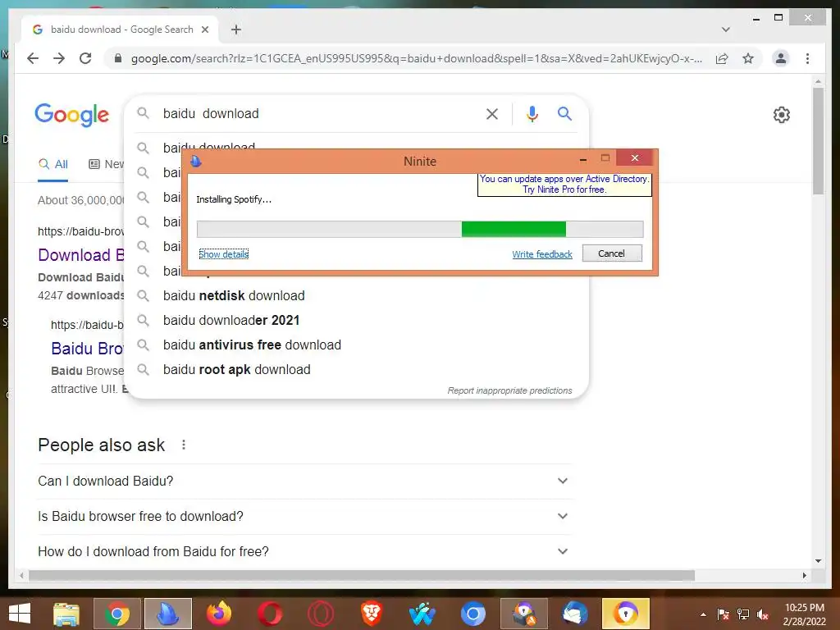This screenshot has width=840, height=630.
Task: Open the Download B search result link
Action: pos(81,255)
